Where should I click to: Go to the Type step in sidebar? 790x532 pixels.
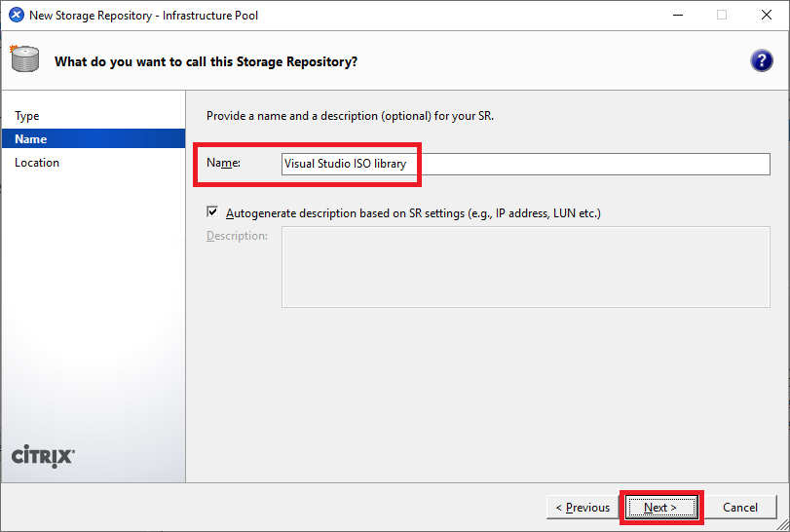pos(27,116)
